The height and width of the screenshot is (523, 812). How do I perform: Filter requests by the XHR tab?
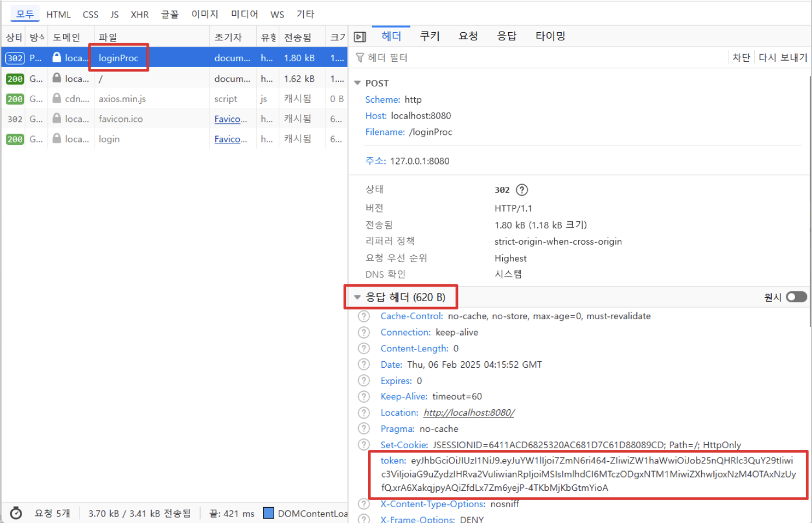coord(139,13)
